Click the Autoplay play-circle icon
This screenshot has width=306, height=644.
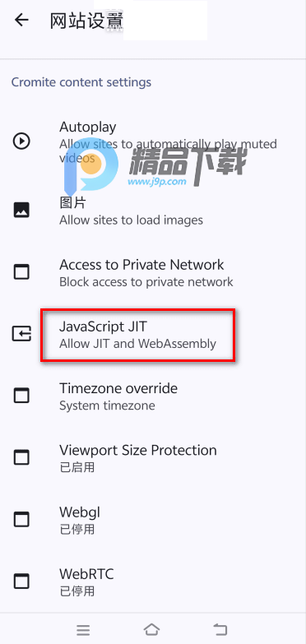(21, 141)
